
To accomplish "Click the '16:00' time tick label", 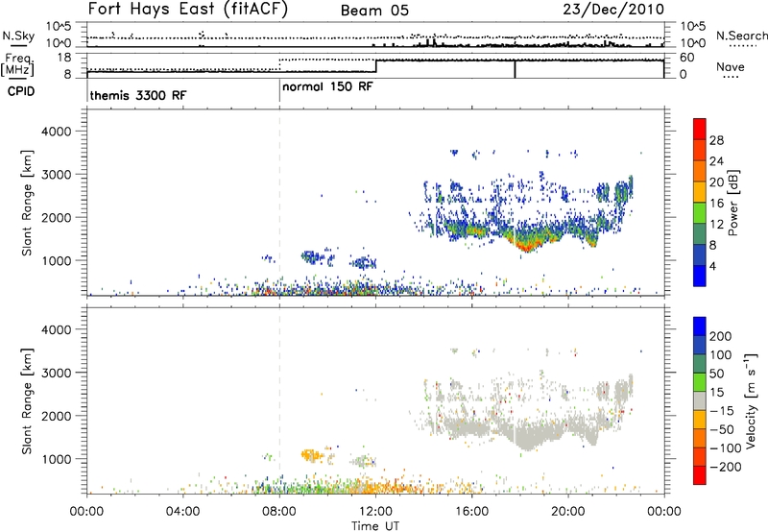I will [x=471, y=512].
